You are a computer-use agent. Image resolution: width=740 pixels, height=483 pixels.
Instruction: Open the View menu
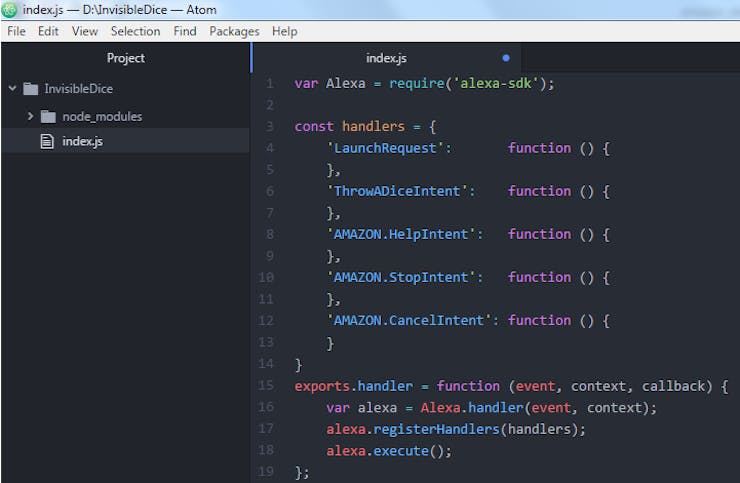(x=85, y=31)
